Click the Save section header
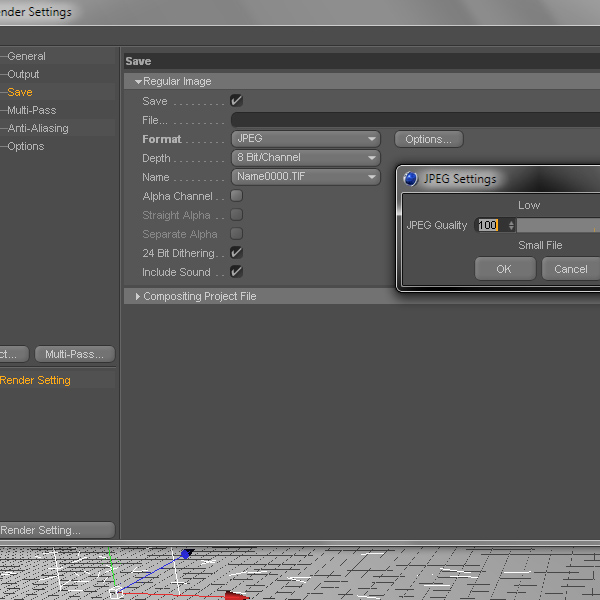This screenshot has height=600, width=600. pyautogui.click(x=362, y=61)
